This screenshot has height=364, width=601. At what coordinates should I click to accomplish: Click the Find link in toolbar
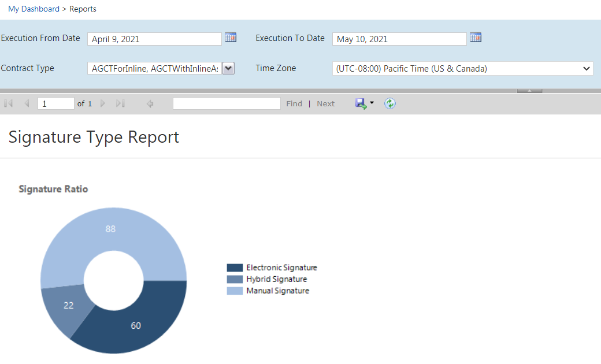(x=294, y=103)
